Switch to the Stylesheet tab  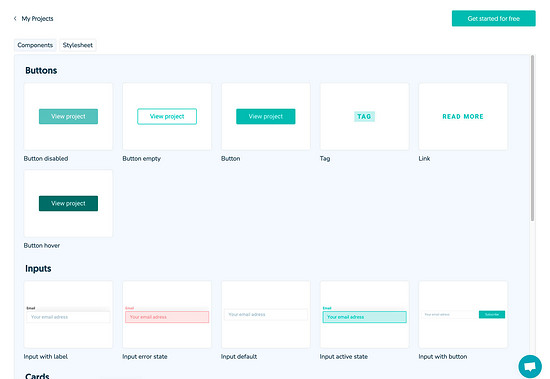(78, 45)
